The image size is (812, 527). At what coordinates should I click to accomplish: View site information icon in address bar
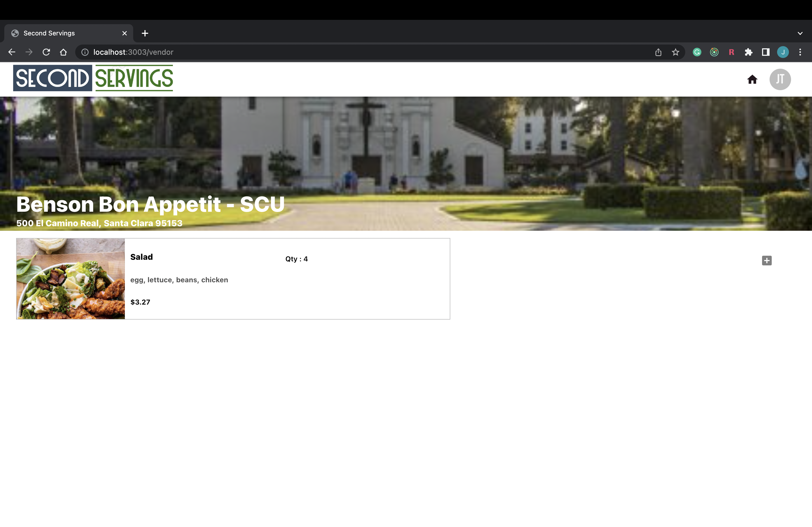[85, 52]
